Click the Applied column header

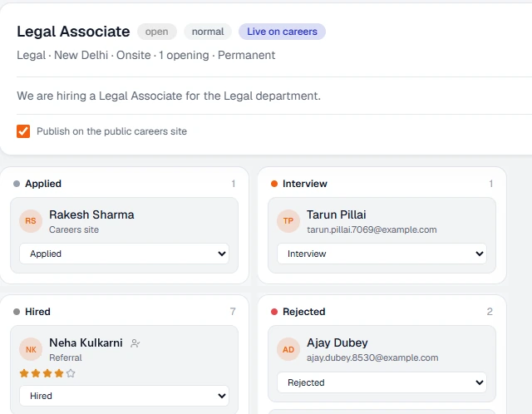(43, 184)
